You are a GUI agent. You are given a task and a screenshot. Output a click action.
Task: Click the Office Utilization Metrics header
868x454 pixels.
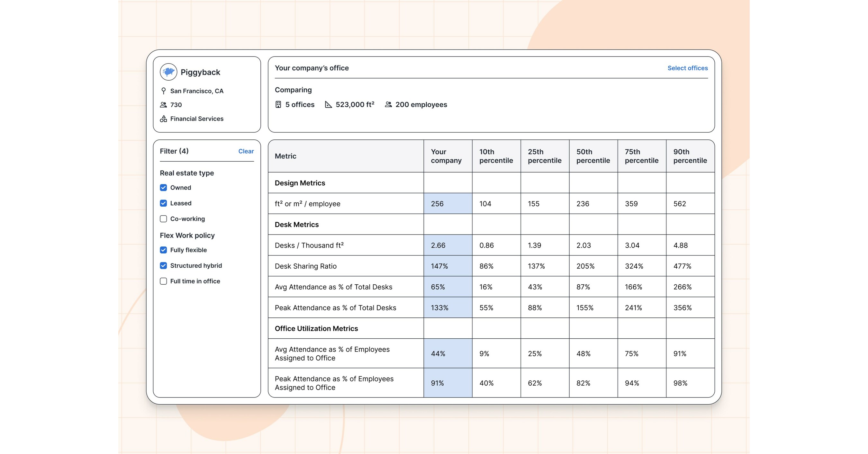tap(316, 328)
